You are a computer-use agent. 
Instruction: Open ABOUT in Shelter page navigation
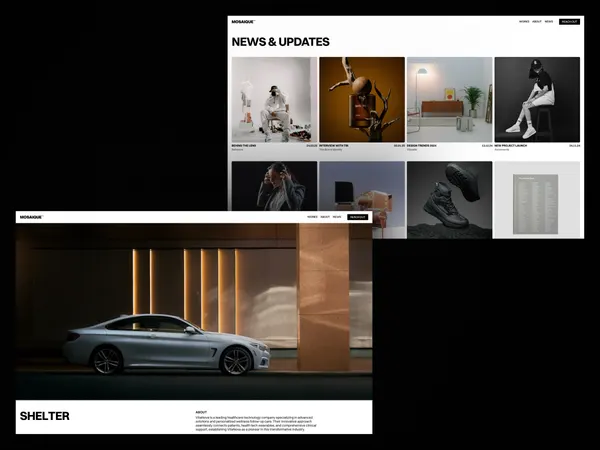click(x=325, y=217)
